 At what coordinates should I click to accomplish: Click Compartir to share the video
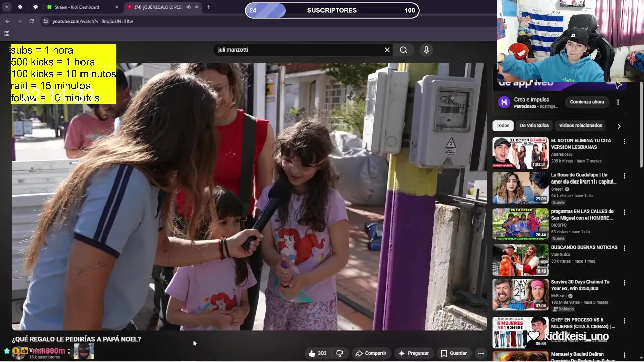coord(371,353)
